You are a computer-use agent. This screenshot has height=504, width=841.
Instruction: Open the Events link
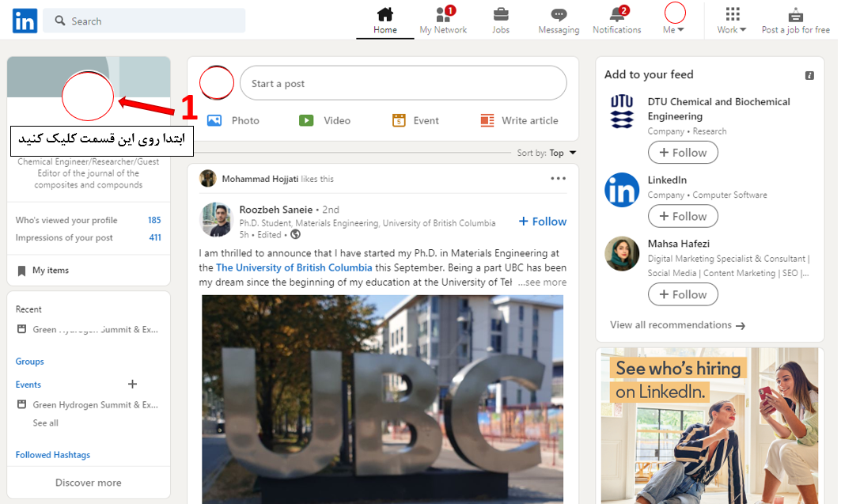pos(28,385)
